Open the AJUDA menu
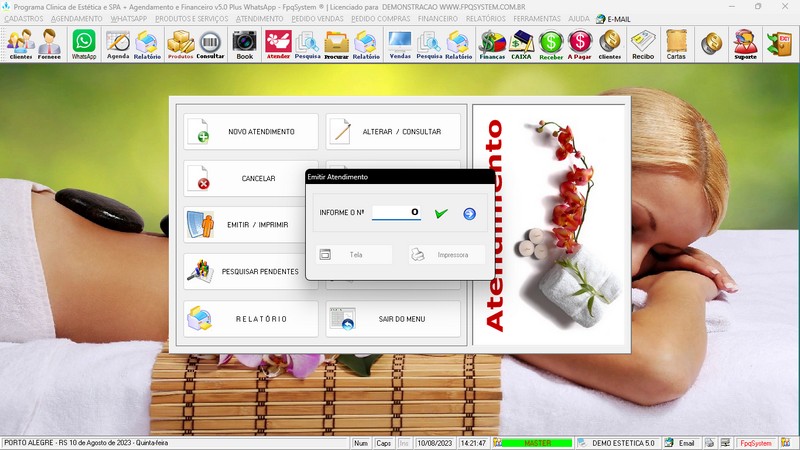The width and height of the screenshot is (800, 450). [x=579, y=18]
